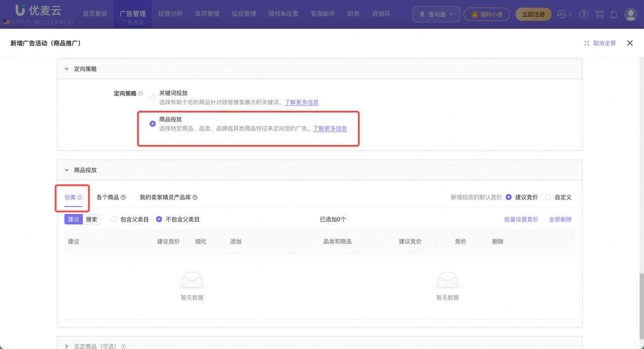The height and width of the screenshot is (349, 644).
Task: Open 了解更多信息 link under 关键词投放
Action: [x=301, y=102]
